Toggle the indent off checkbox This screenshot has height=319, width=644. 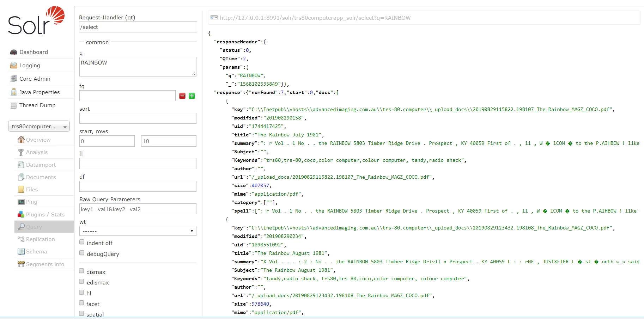82,242
